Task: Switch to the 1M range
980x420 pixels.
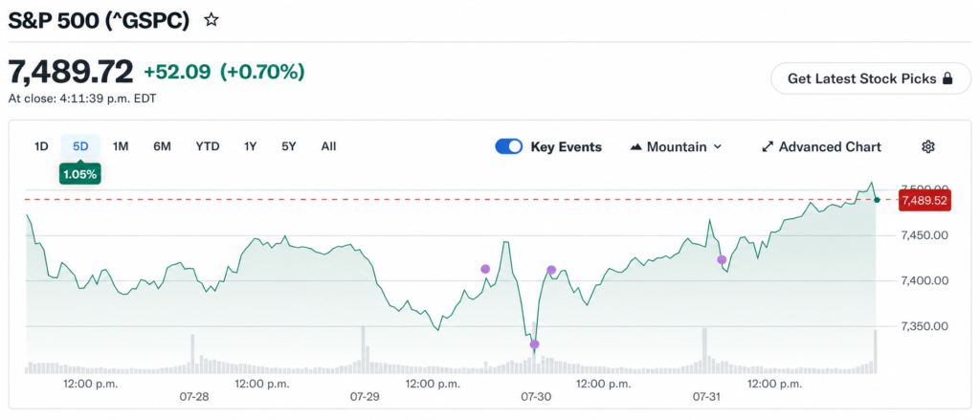Action: (x=121, y=147)
